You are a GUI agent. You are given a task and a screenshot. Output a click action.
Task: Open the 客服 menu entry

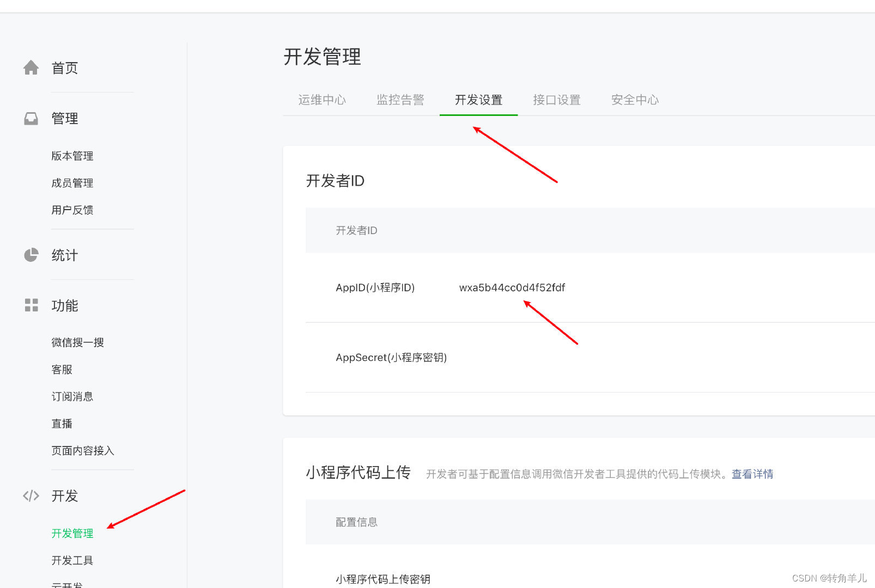point(62,370)
